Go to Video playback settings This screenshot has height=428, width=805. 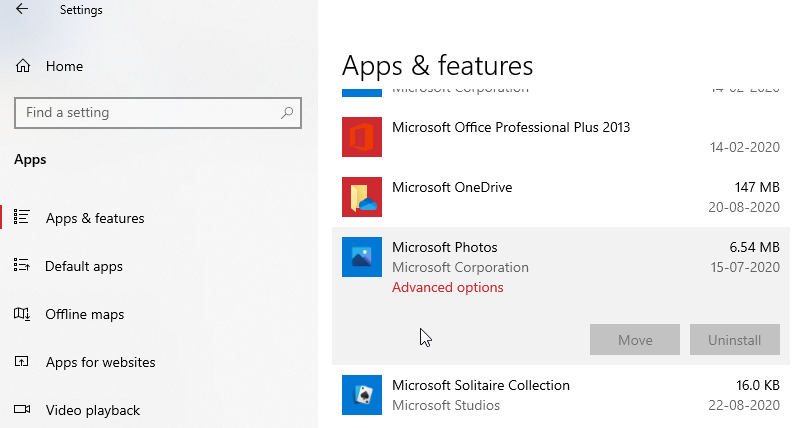(92, 410)
